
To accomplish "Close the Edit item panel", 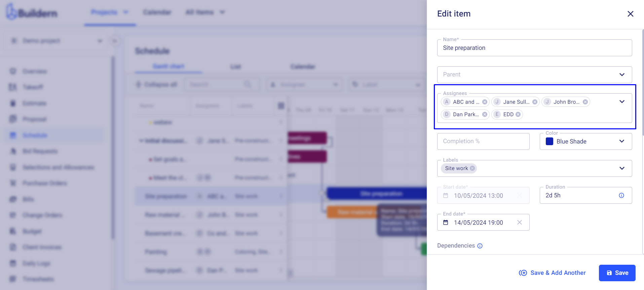I will [630, 14].
